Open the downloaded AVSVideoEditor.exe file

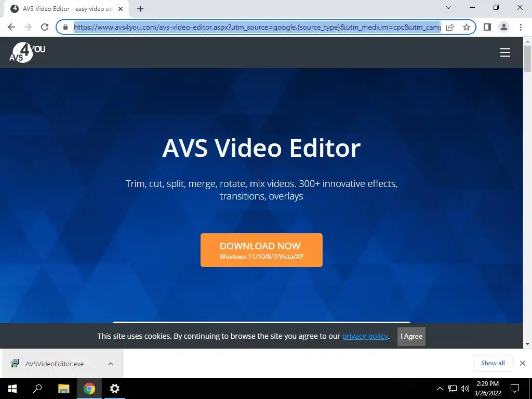[54, 364]
